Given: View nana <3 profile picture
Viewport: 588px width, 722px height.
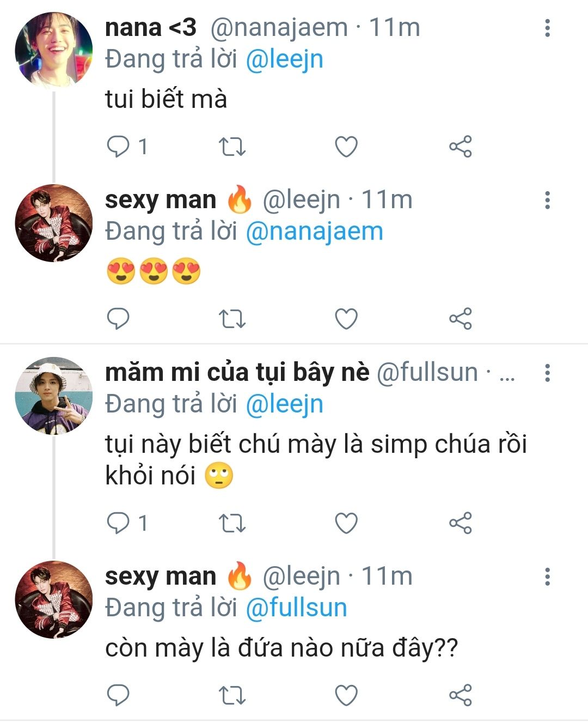Looking at the screenshot, I should (x=53, y=51).
